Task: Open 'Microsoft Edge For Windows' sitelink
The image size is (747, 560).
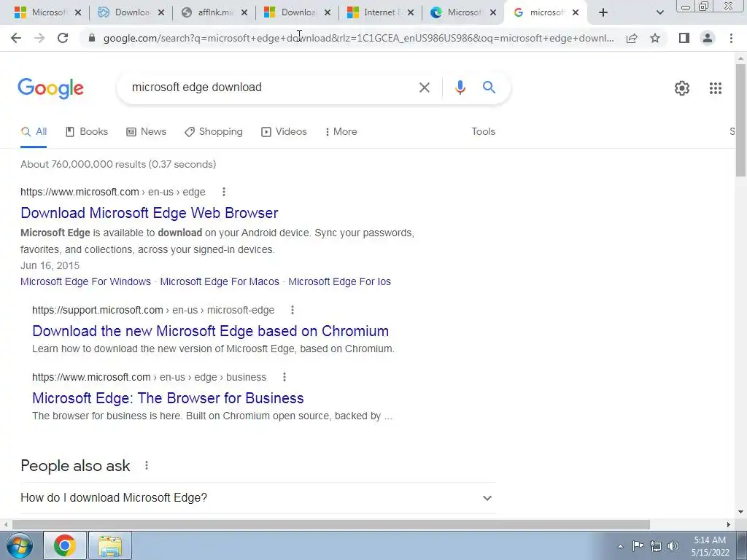Action: [86, 282]
